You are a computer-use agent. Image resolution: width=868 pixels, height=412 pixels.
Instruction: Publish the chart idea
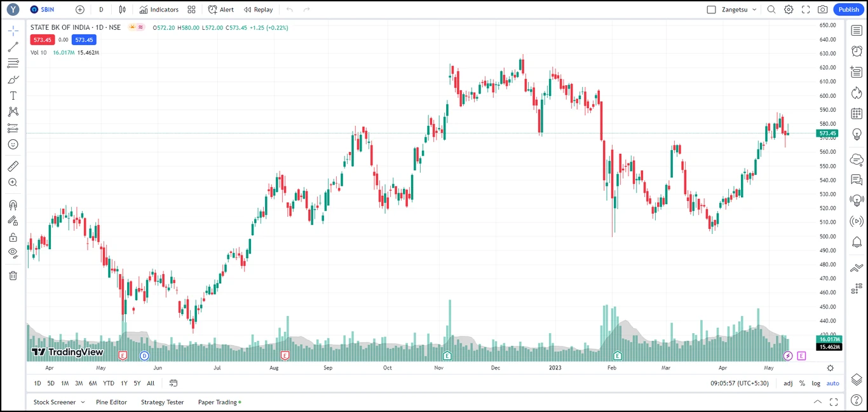(x=849, y=10)
